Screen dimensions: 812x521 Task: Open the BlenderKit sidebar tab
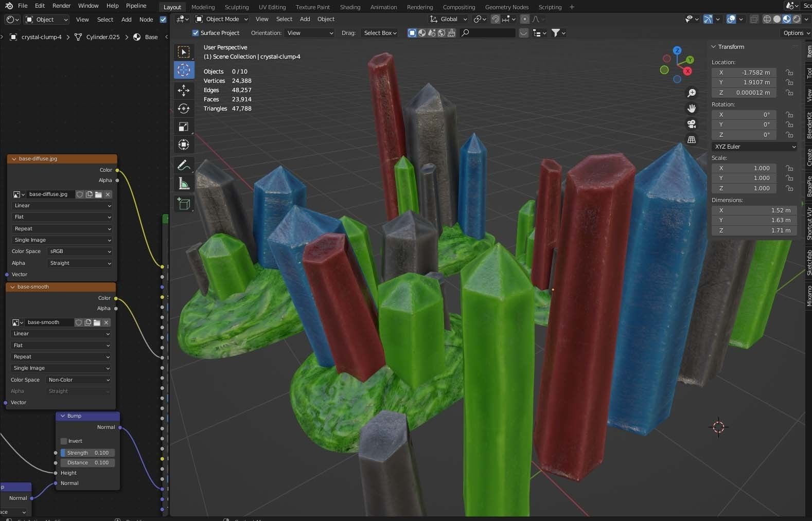tap(808, 125)
